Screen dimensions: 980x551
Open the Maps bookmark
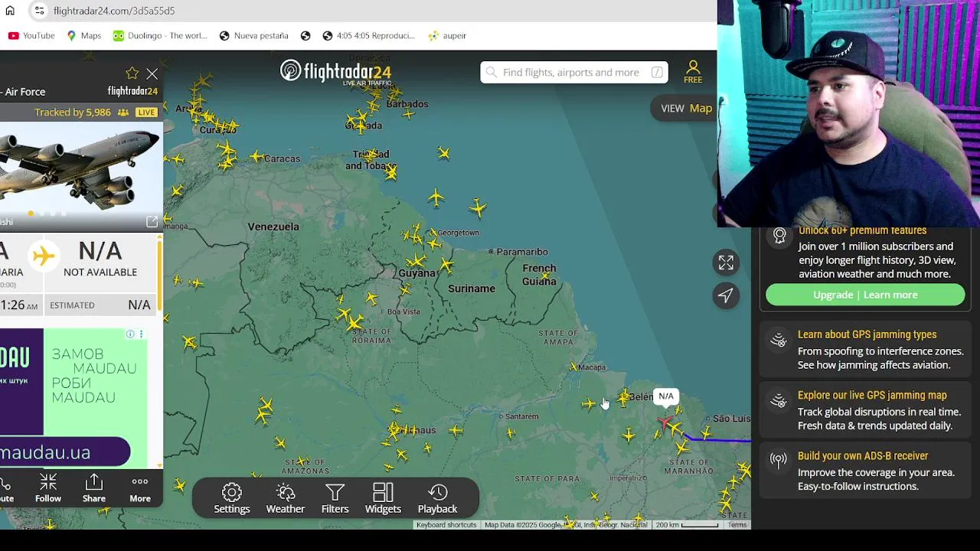tap(83, 35)
